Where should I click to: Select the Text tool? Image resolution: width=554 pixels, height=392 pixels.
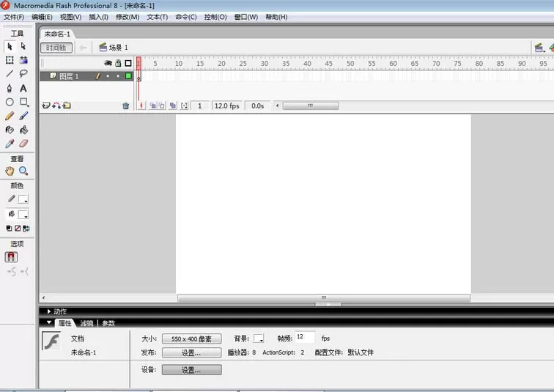pyautogui.click(x=23, y=88)
